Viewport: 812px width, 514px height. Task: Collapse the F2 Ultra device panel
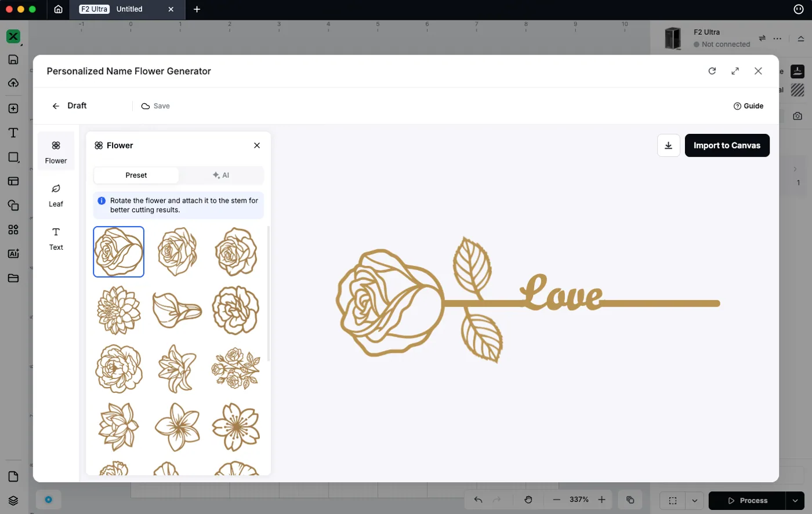coord(801,38)
